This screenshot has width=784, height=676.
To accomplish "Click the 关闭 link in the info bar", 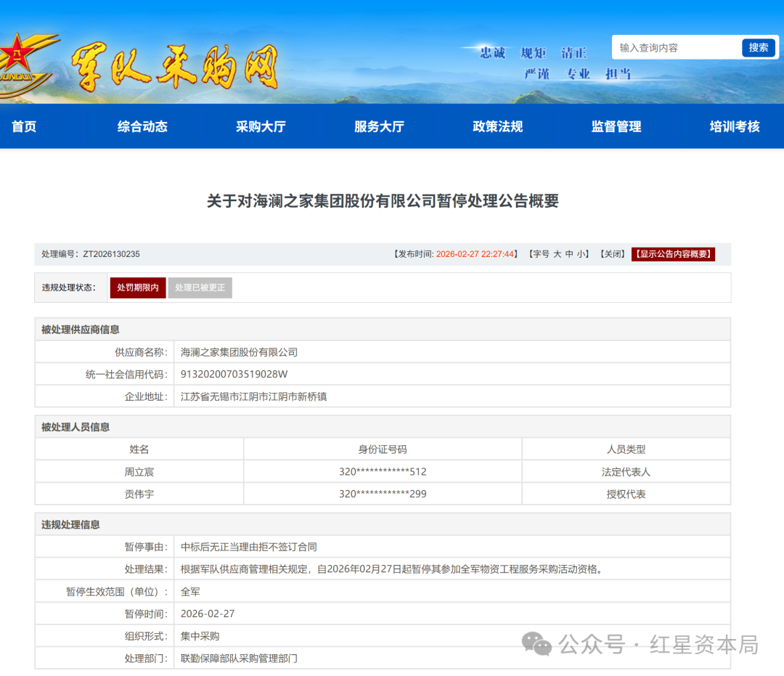I will (x=613, y=254).
